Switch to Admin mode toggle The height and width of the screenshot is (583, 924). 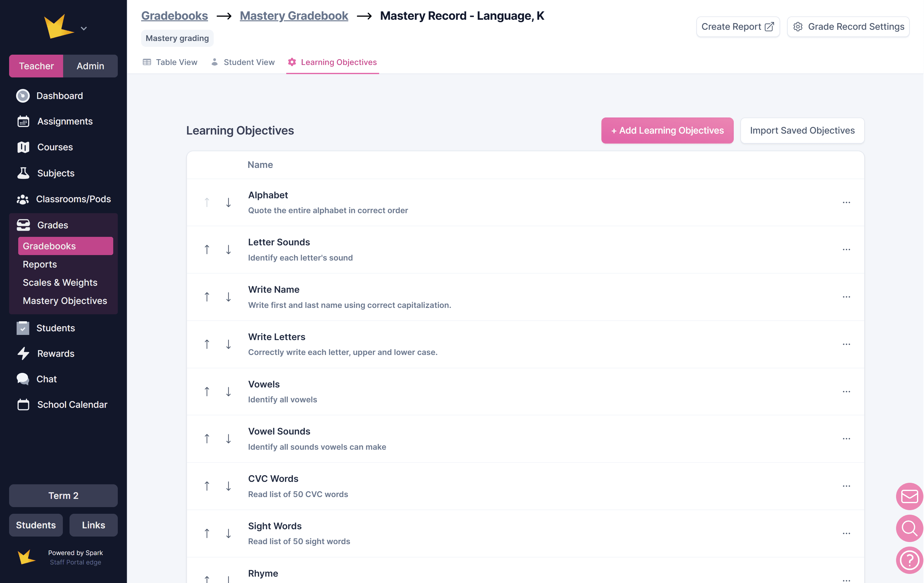(90, 66)
